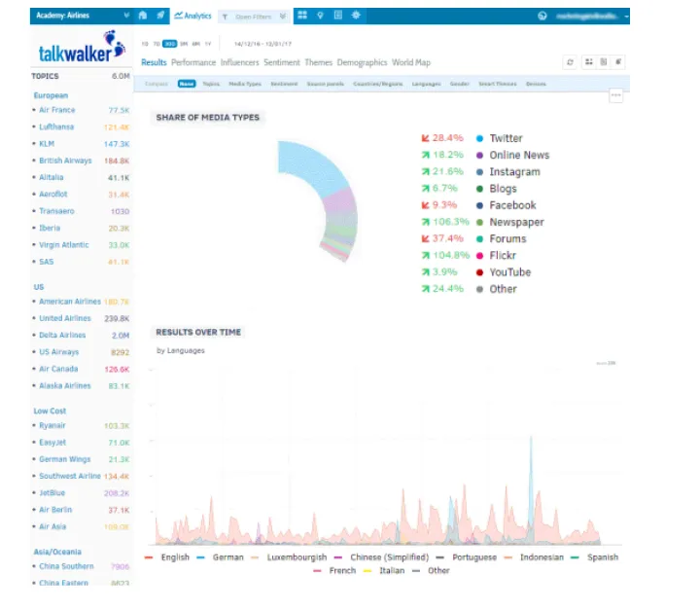Screen dimensions: 700x611
Task: Open the reports document icon in top bar
Action: pyautogui.click(x=338, y=16)
